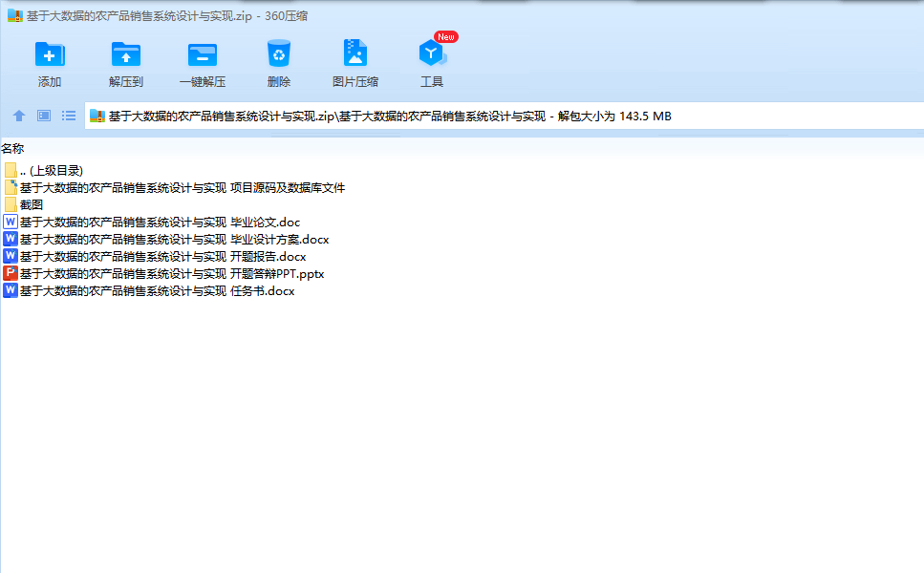Screen dimensions: 924x573
Task: Click the 删除 (Delete) recycle icon
Action: [279, 53]
